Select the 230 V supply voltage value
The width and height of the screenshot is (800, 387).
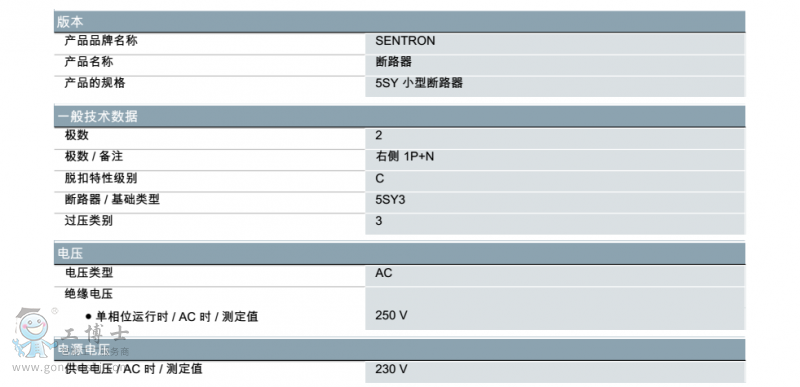coord(391,369)
